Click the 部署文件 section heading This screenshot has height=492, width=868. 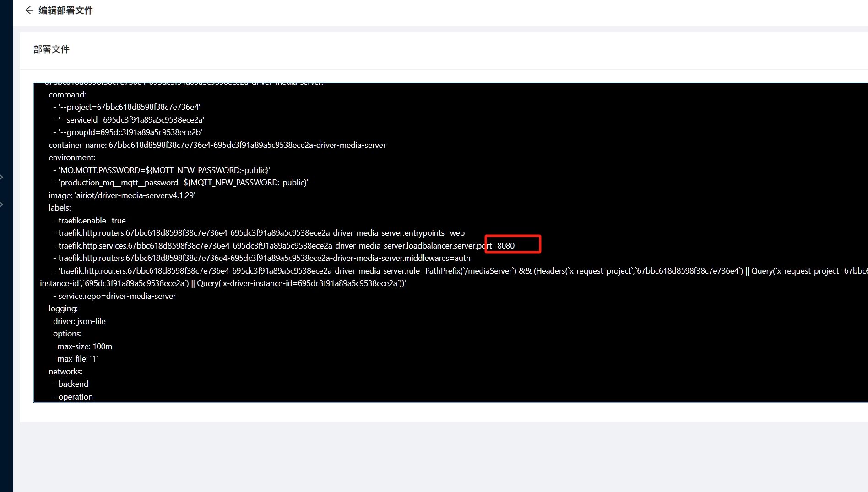pos(51,49)
